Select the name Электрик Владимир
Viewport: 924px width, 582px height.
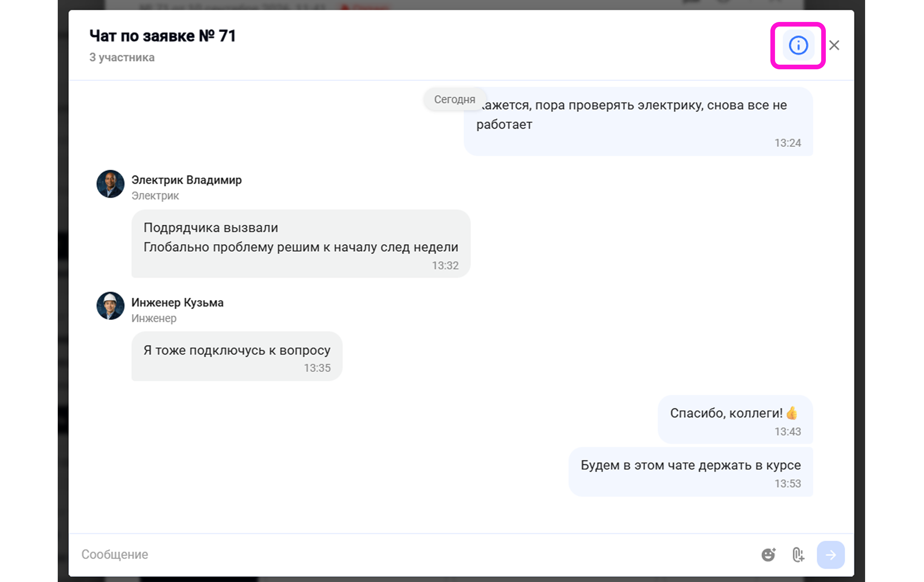[186, 180]
